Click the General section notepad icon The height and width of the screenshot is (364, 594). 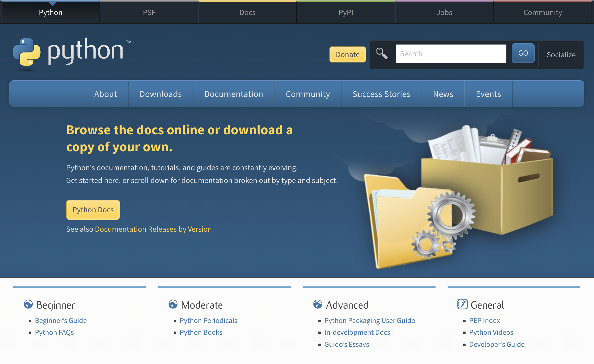(462, 304)
